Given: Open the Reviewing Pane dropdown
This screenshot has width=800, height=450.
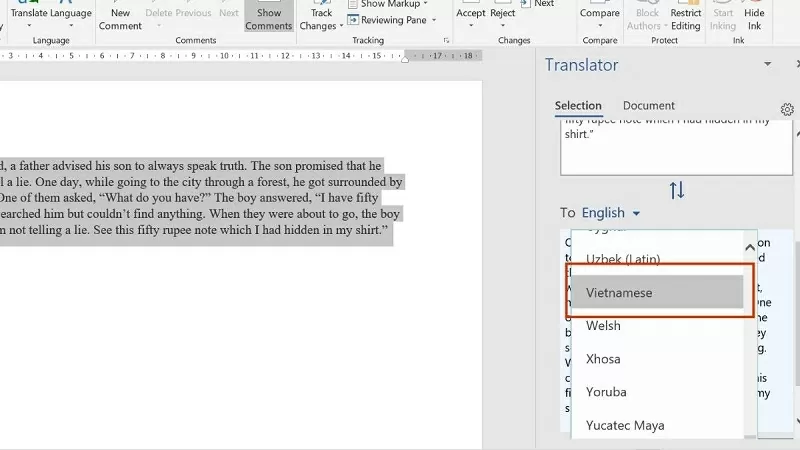Looking at the screenshot, I should [x=393, y=20].
